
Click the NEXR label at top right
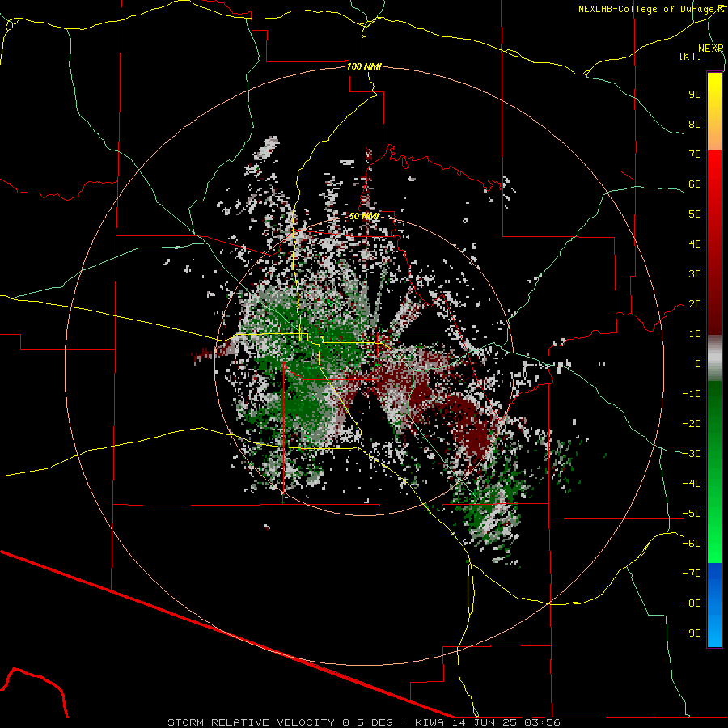(x=710, y=49)
